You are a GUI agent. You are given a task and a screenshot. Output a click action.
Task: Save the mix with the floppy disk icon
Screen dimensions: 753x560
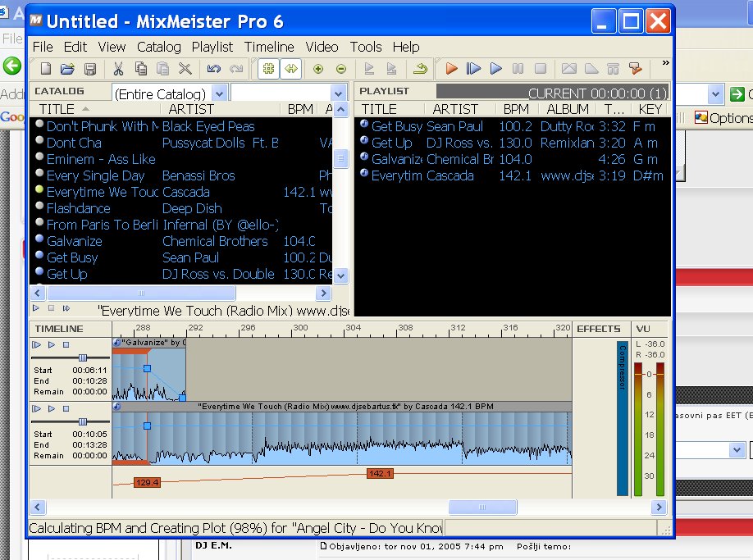click(x=89, y=69)
